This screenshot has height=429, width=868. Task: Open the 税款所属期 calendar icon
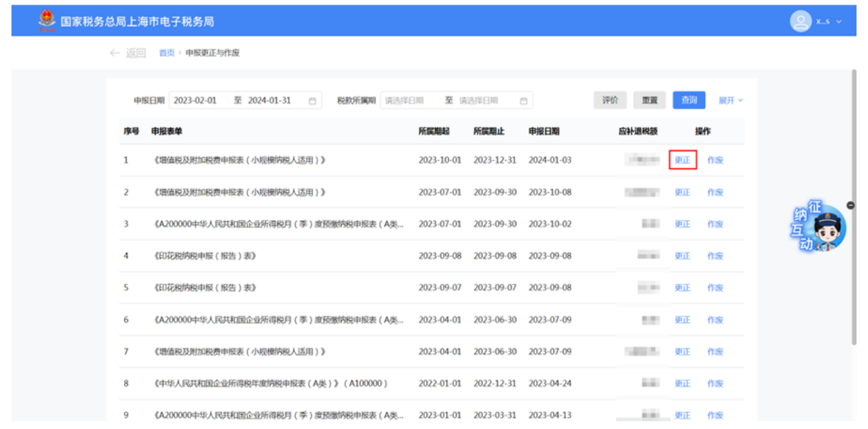tap(524, 101)
